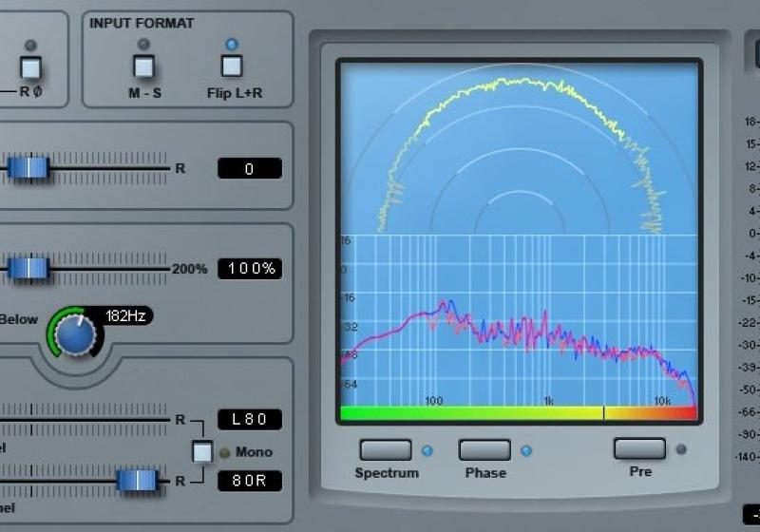Click the 200% width scale label
Screen dimensions: 760x532
pyautogui.click(x=189, y=269)
